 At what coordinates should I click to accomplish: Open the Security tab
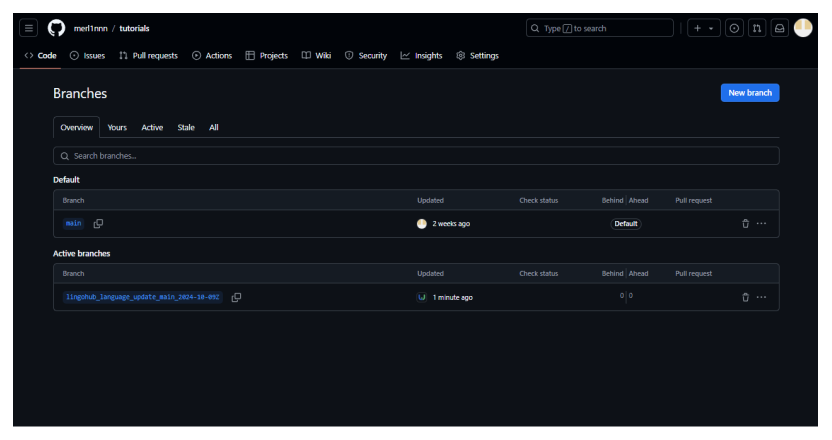click(x=366, y=56)
